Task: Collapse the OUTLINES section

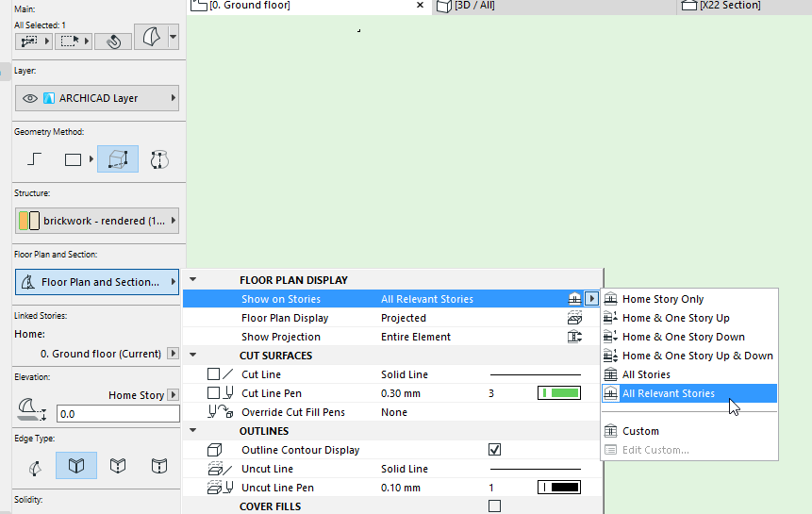Action: tap(192, 431)
